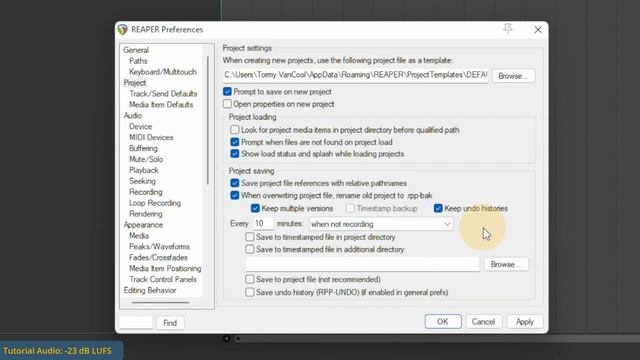
Task: Toggle Prompt when files are not found
Action: pos(235,142)
